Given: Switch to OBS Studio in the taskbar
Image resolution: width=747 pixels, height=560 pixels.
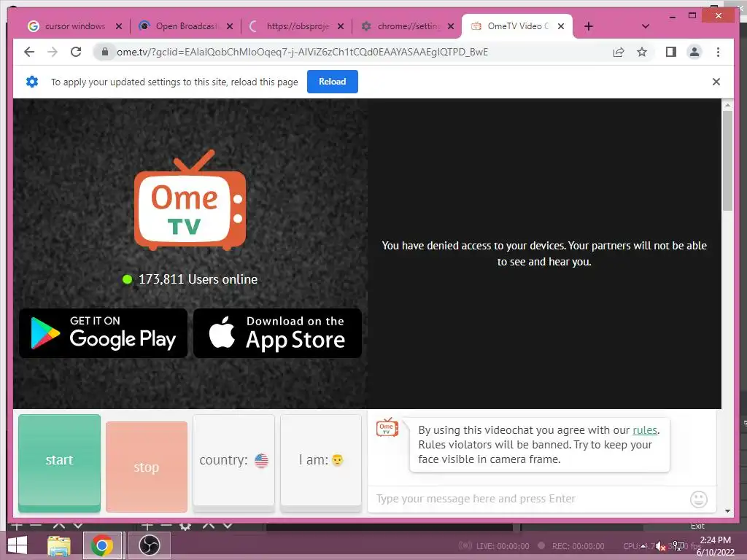Looking at the screenshot, I should 149,545.
